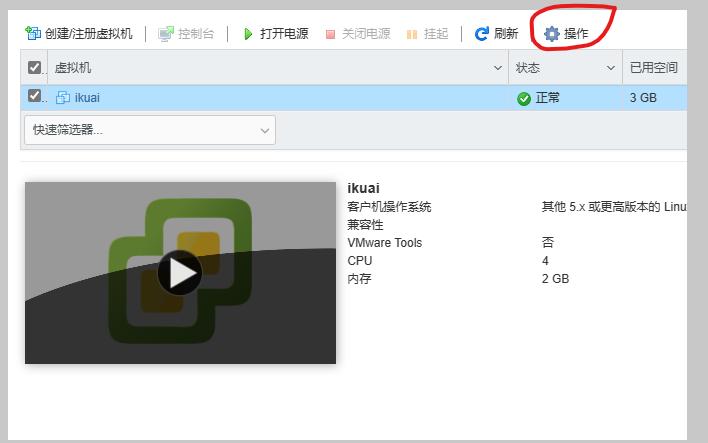Click the guest OS value 其他 5.x

[614, 207]
